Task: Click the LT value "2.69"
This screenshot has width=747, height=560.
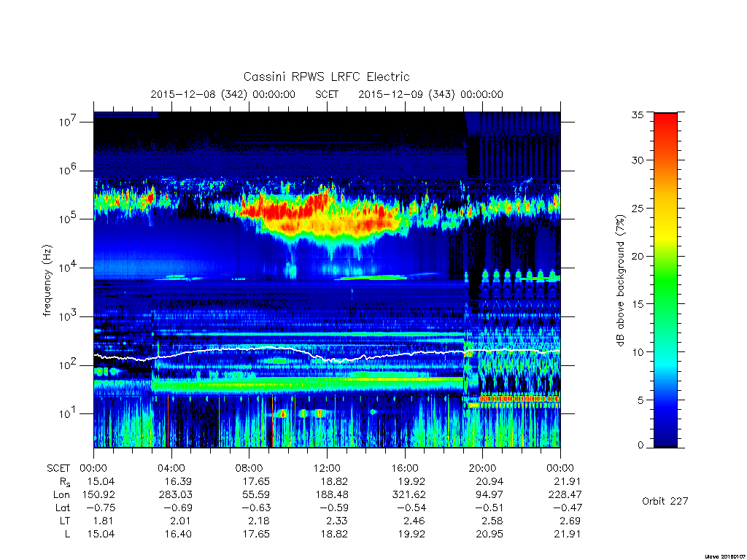Action: (x=570, y=521)
